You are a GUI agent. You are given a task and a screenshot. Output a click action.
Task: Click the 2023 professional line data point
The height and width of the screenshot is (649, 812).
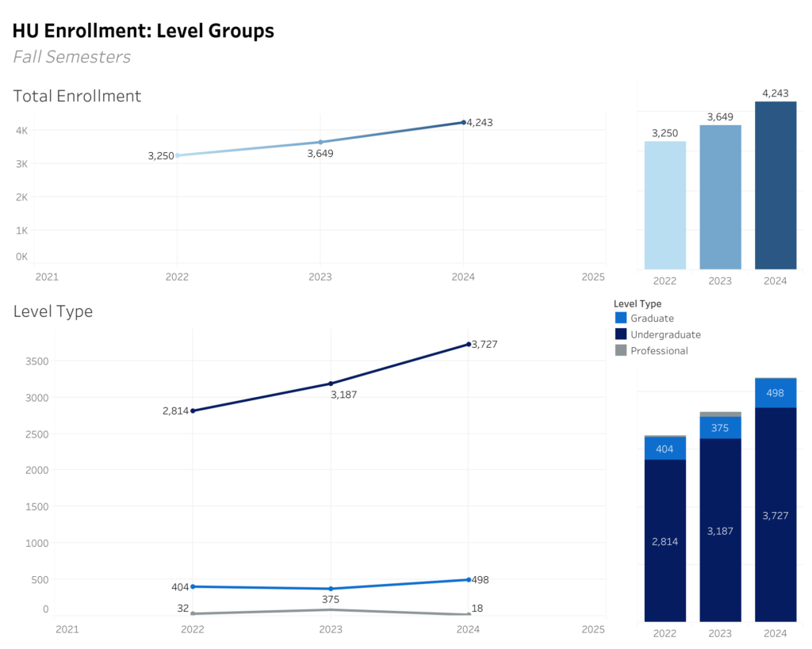coord(331,609)
